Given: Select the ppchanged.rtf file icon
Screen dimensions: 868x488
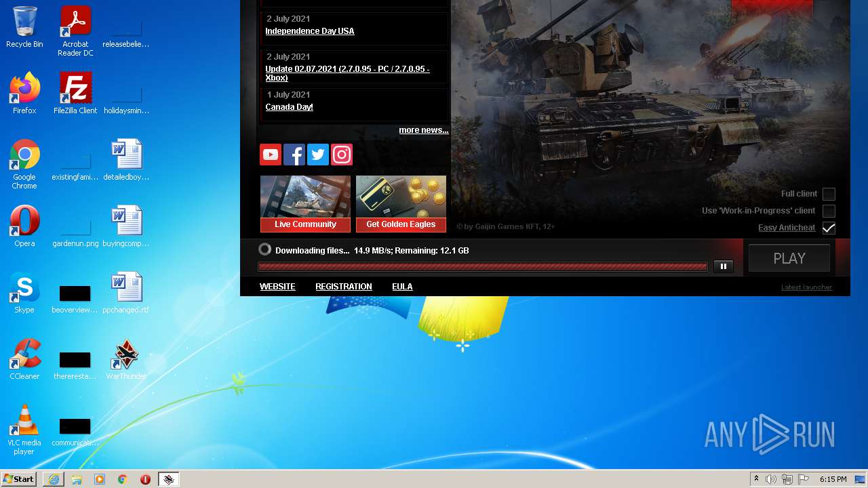Looking at the screenshot, I should [126, 293].
